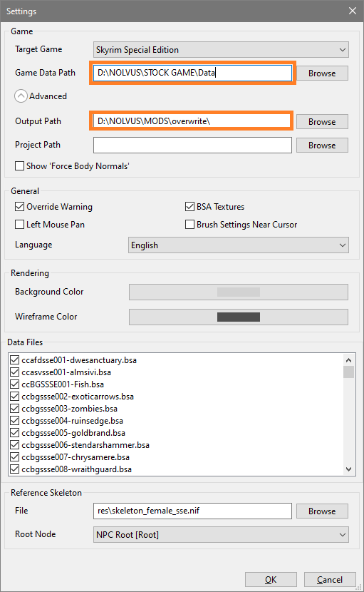Screen dimensions: 364x592
Task: Browse for the reference skeleton file
Action: pos(322,511)
